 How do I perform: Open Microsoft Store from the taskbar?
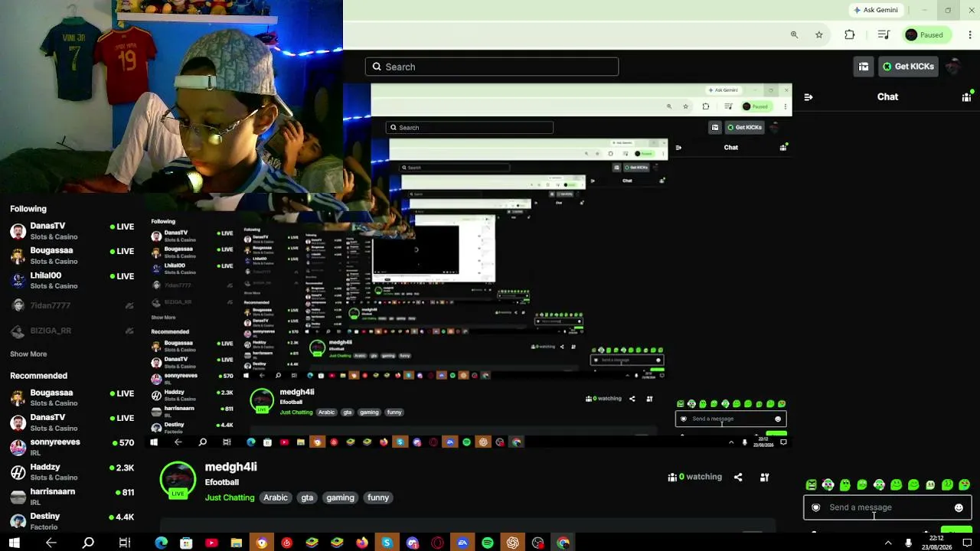click(186, 543)
